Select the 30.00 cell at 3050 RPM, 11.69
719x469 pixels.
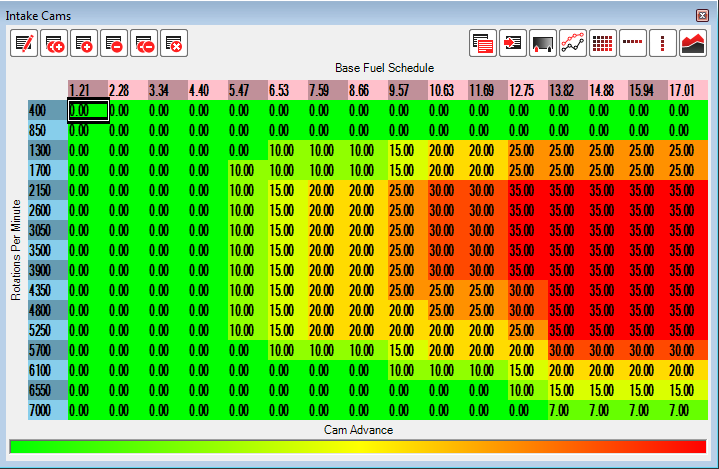click(x=488, y=230)
